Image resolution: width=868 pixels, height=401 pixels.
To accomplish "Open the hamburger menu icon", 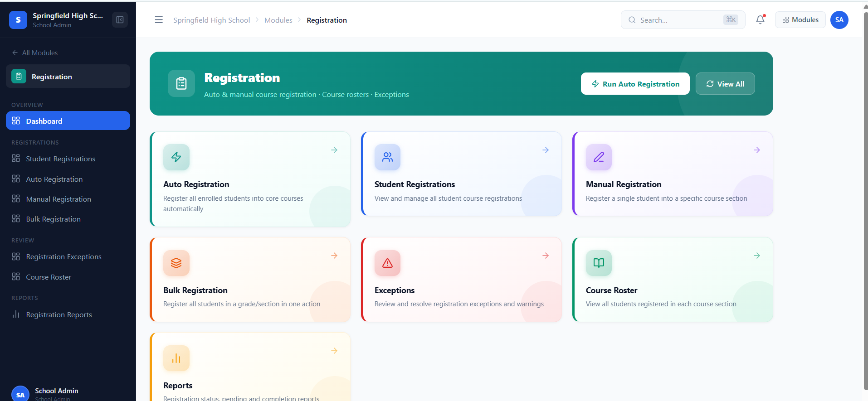I will (159, 20).
